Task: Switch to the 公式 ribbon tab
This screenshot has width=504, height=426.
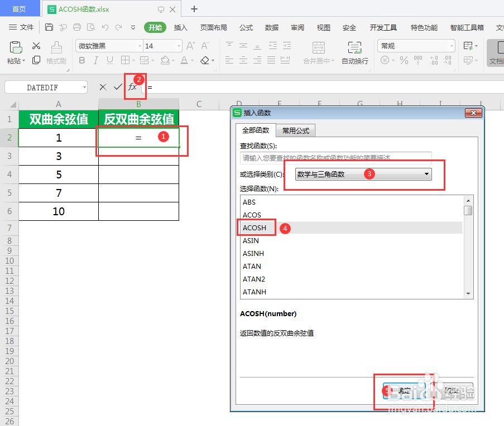Action: [x=246, y=28]
